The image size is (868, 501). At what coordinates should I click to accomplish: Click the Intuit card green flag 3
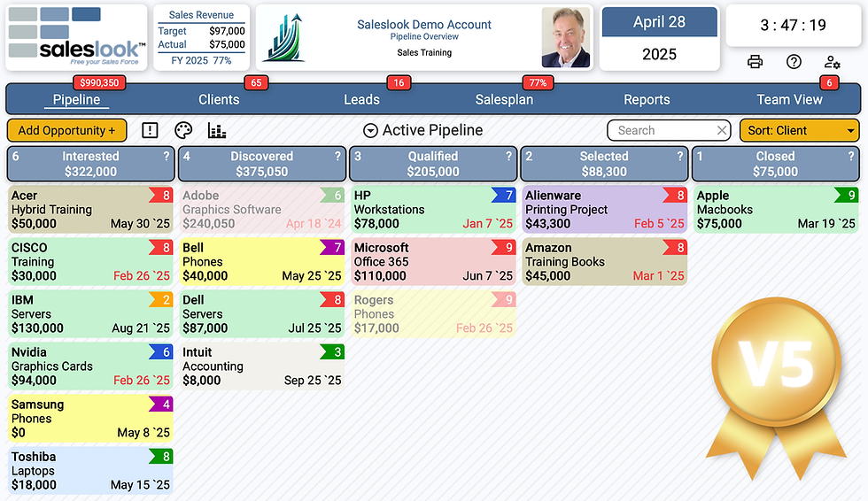coord(333,351)
